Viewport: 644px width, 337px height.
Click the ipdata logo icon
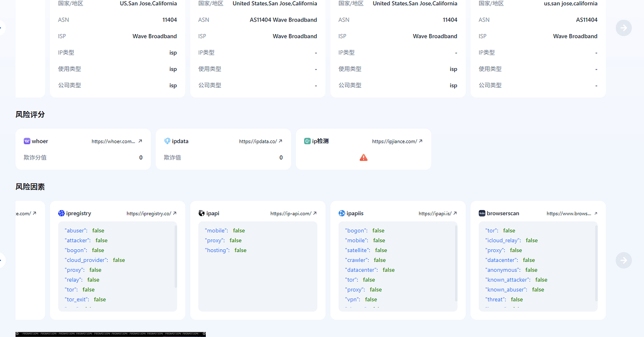pos(168,141)
